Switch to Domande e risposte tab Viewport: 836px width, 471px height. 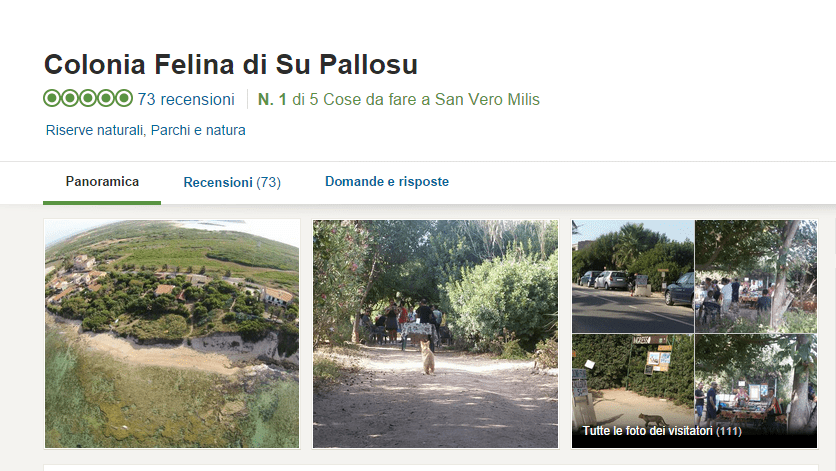point(387,181)
